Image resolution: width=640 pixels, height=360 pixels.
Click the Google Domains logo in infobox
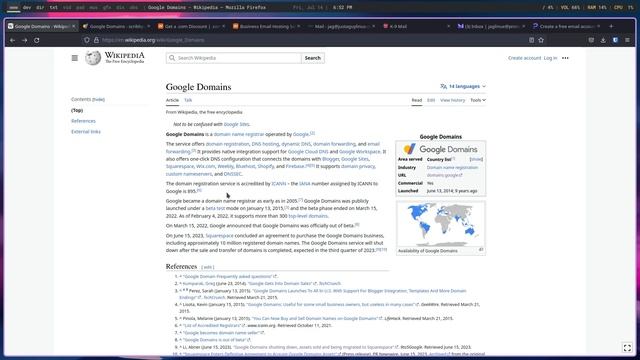coord(440,149)
